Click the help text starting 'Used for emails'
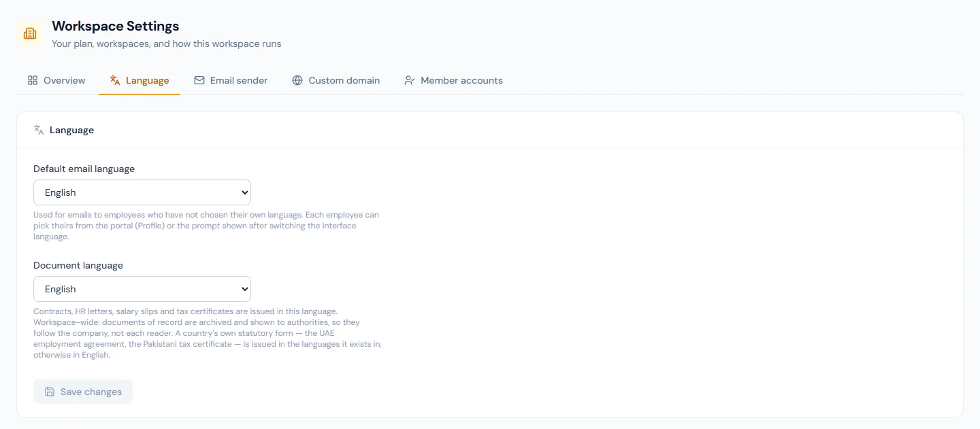 pyautogui.click(x=206, y=226)
